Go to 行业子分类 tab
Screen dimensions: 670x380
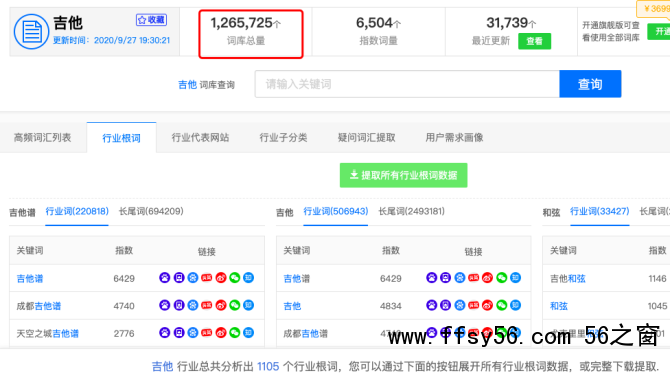[x=283, y=138]
